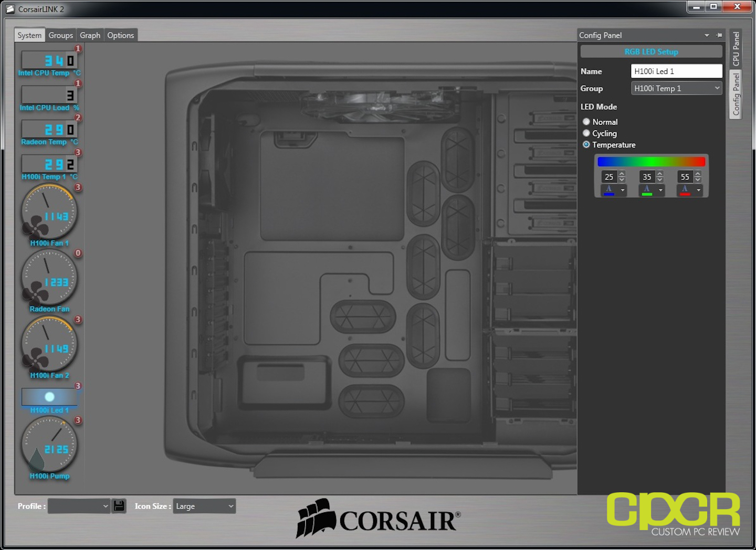
Task: Switch to the System tab
Action: [x=29, y=35]
